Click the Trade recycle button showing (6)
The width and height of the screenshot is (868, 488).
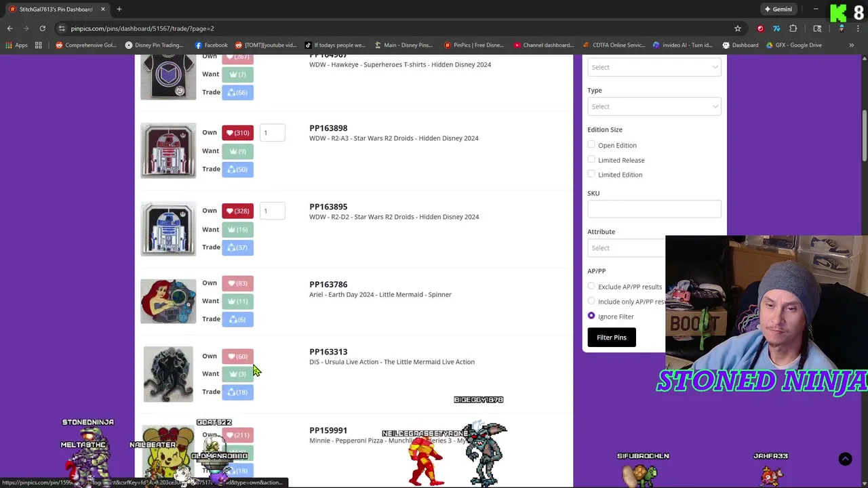click(237, 319)
